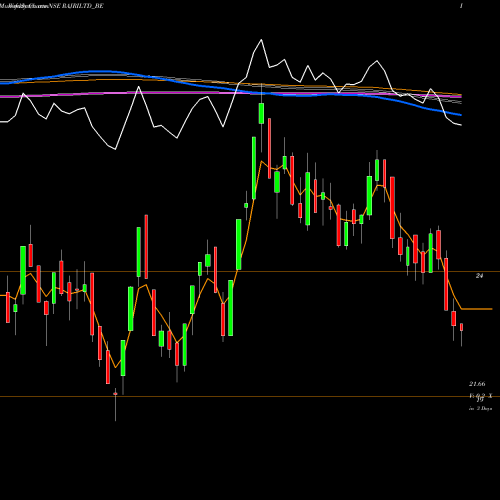500x500 pixels.
Task: Click the NSE RAJRILTD_BE chart title
Action: 76,6
